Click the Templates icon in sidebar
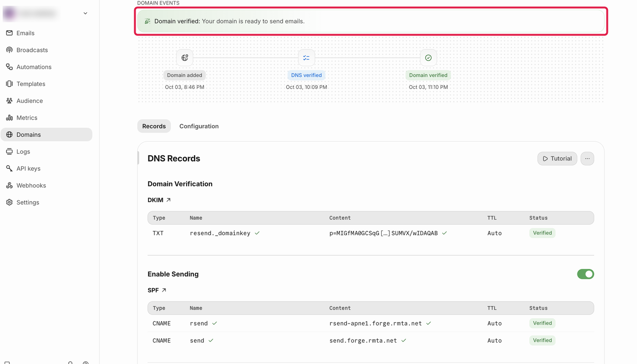This screenshot has width=637, height=364. tap(9, 84)
